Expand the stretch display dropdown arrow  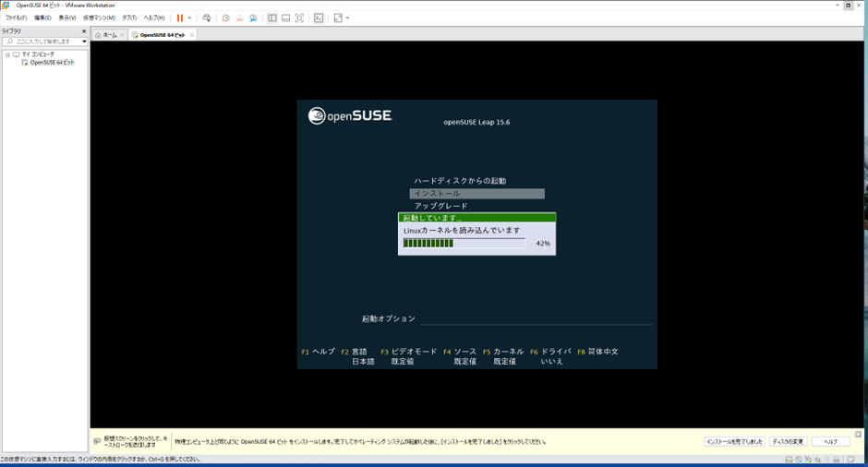click(x=347, y=18)
